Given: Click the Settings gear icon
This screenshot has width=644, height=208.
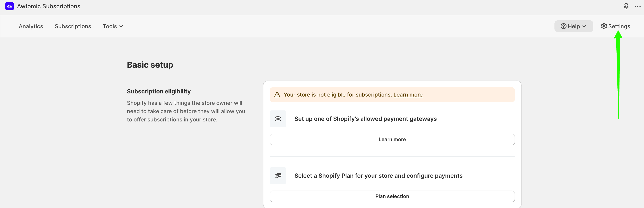Looking at the screenshot, I should point(604,26).
